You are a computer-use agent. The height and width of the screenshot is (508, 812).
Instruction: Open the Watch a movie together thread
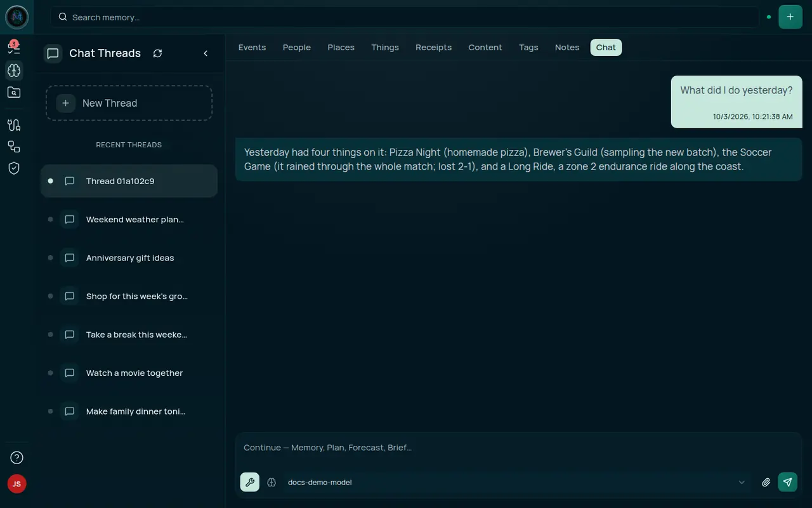tap(129, 373)
